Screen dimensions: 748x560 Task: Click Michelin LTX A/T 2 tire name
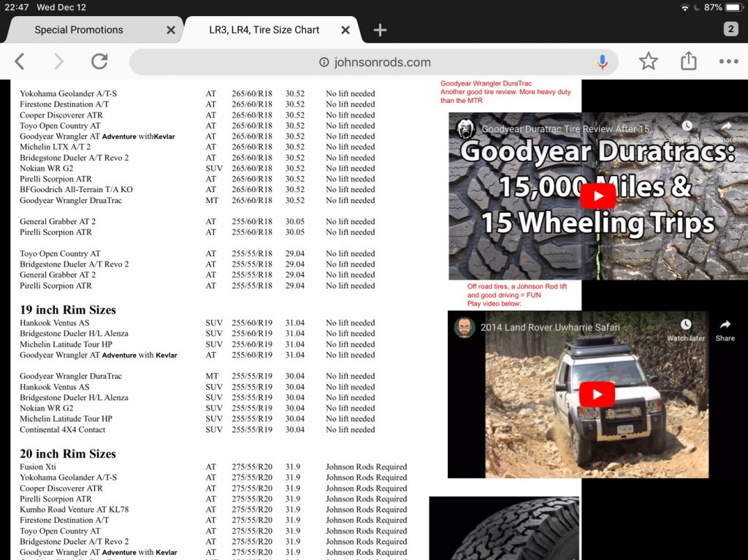pos(55,147)
